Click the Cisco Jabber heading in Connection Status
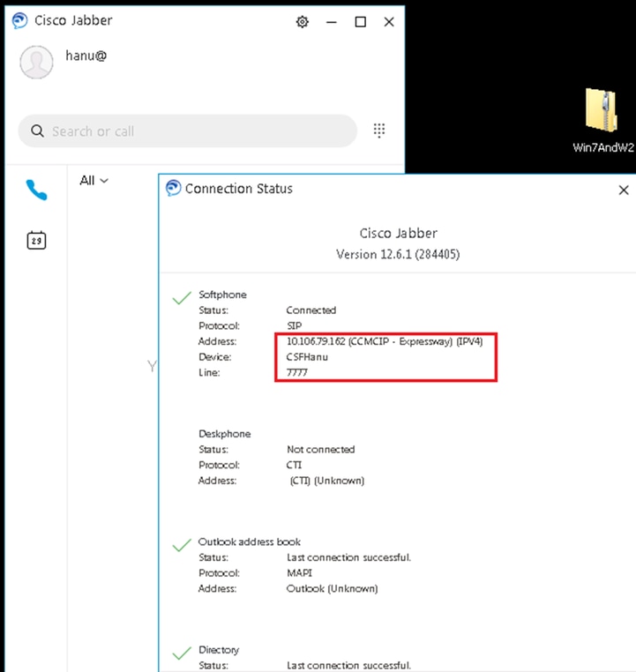 398,233
